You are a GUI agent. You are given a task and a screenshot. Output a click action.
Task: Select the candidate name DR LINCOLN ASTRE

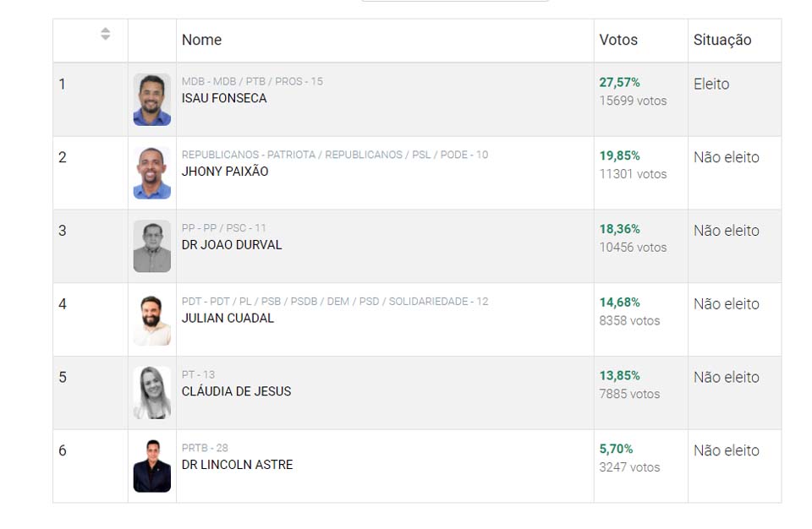(x=237, y=465)
